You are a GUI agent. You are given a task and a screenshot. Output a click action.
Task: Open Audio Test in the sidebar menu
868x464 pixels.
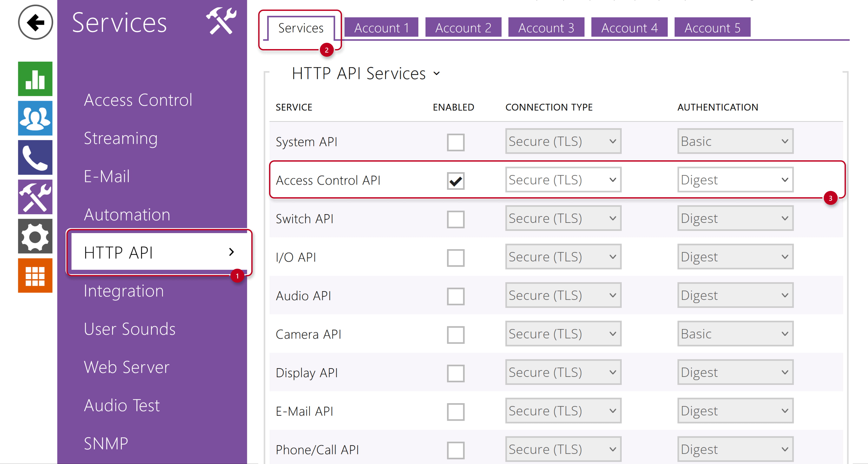click(x=122, y=405)
